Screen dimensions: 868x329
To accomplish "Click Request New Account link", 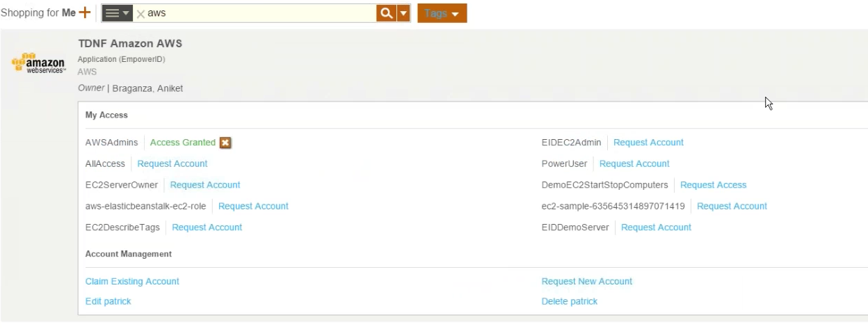I will click(587, 282).
